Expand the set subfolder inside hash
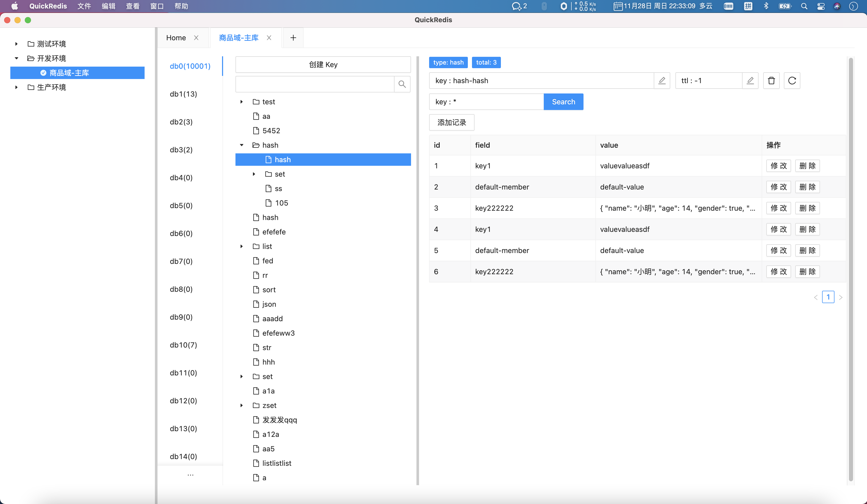867x504 pixels. [x=254, y=174]
